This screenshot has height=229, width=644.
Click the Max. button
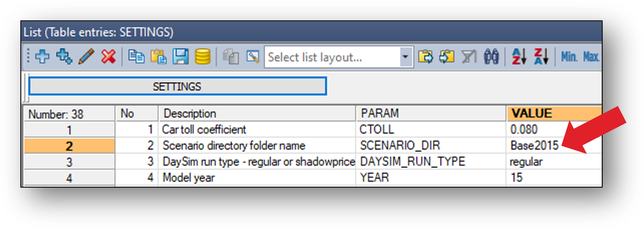point(591,57)
